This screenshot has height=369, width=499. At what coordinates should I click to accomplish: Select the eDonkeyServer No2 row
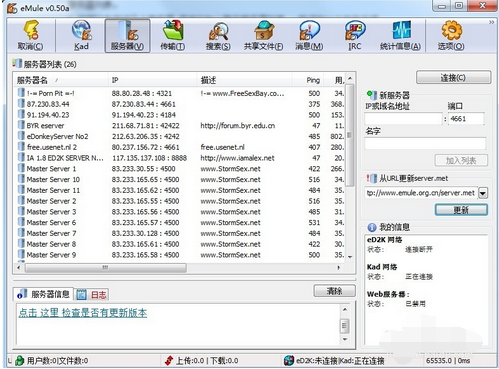180,136
